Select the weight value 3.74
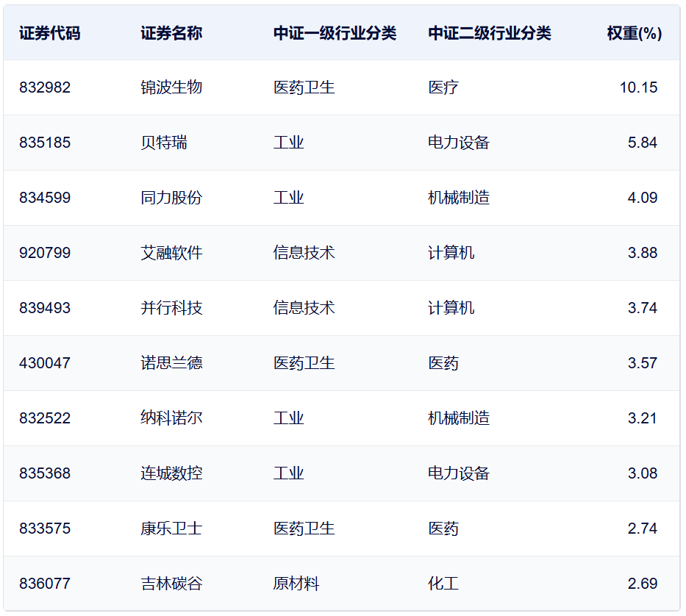 [x=642, y=308]
